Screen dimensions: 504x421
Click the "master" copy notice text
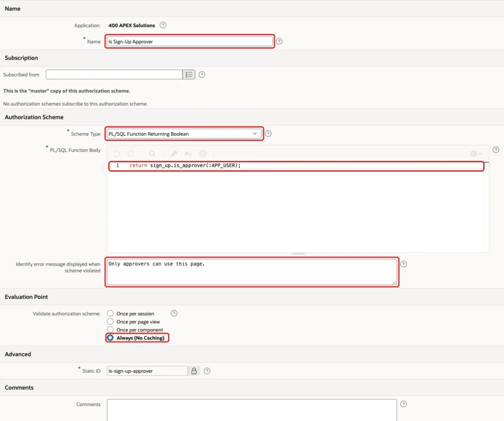(x=66, y=91)
